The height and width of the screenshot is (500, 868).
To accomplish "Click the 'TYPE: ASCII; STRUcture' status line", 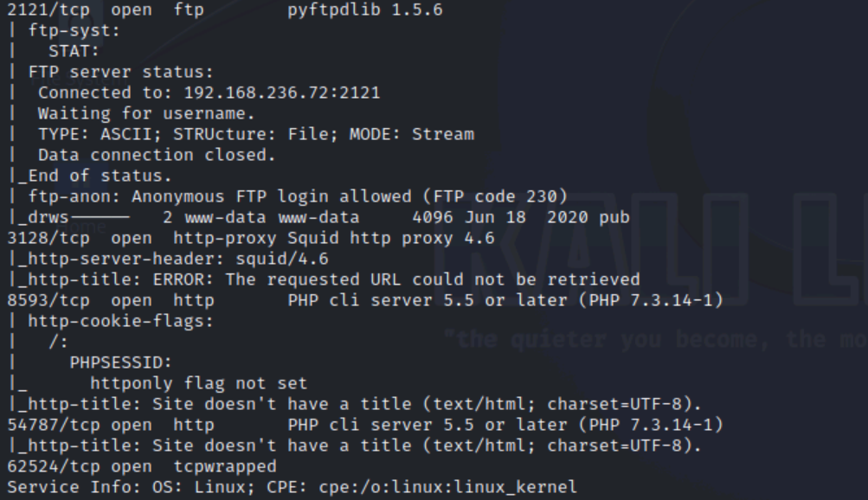I will tap(256, 134).
